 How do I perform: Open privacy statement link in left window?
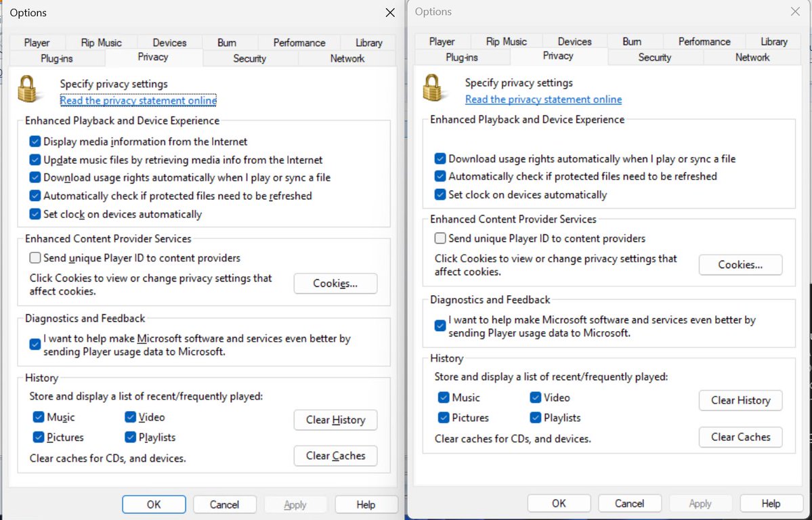[138, 100]
